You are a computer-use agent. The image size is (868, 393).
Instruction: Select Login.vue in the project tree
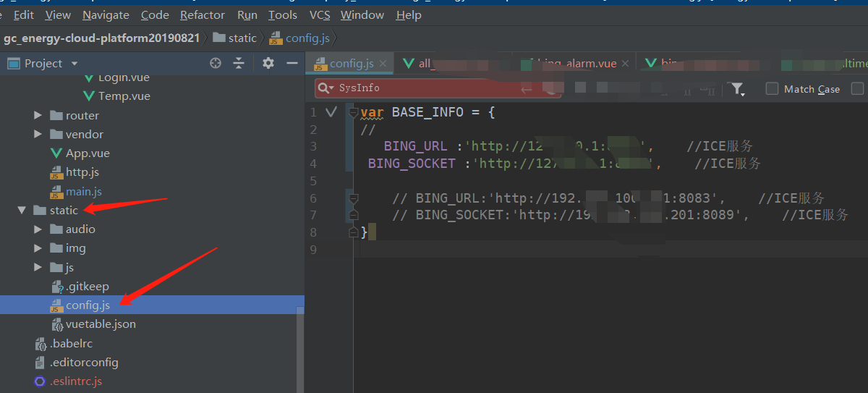124,77
